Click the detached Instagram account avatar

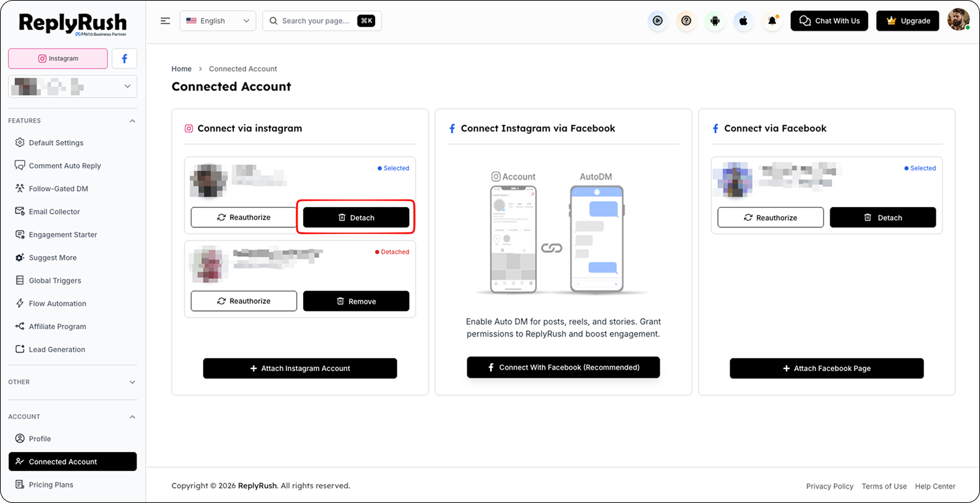(x=209, y=265)
